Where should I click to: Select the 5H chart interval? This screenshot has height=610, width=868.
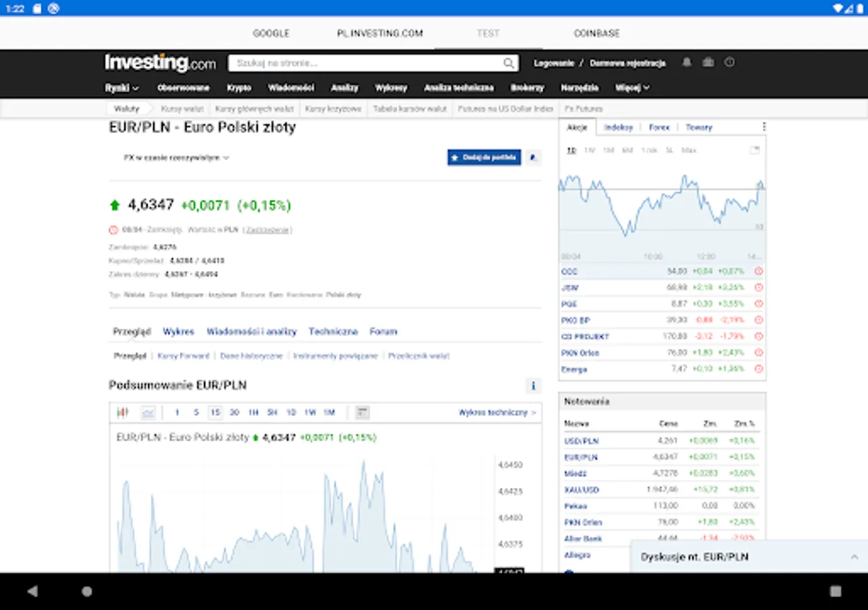[272, 412]
